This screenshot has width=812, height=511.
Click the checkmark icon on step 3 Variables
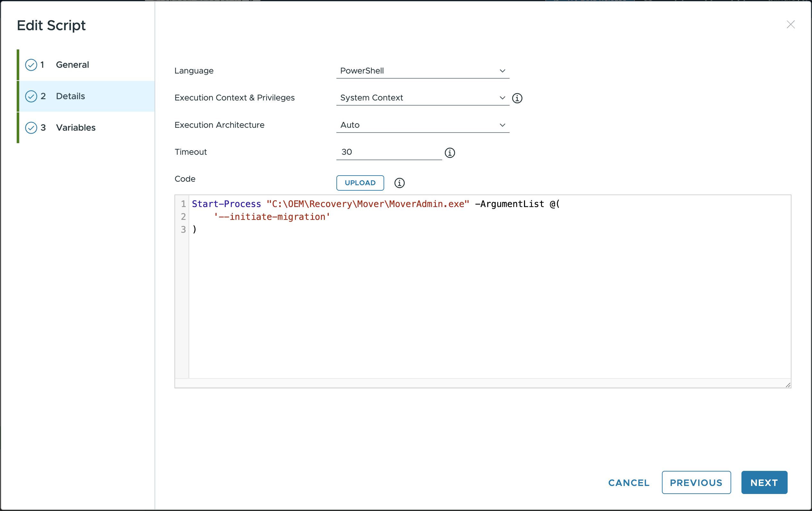click(x=31, y=128)
